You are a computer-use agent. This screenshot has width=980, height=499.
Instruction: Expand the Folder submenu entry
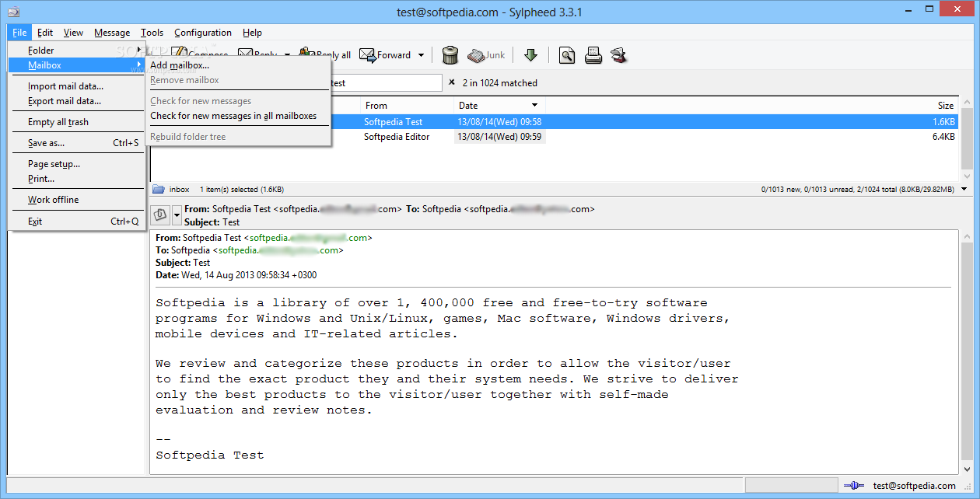pyautogui.click(x=77, y=51)
